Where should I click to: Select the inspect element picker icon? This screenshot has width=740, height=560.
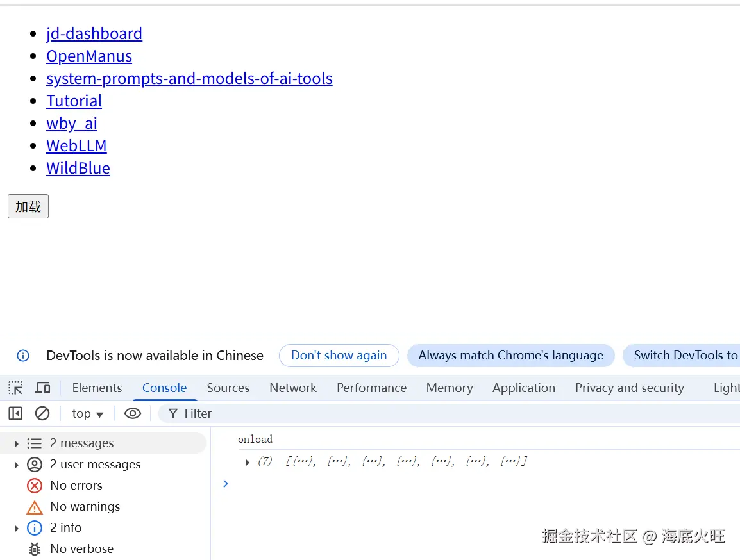[x=15, y=388]
